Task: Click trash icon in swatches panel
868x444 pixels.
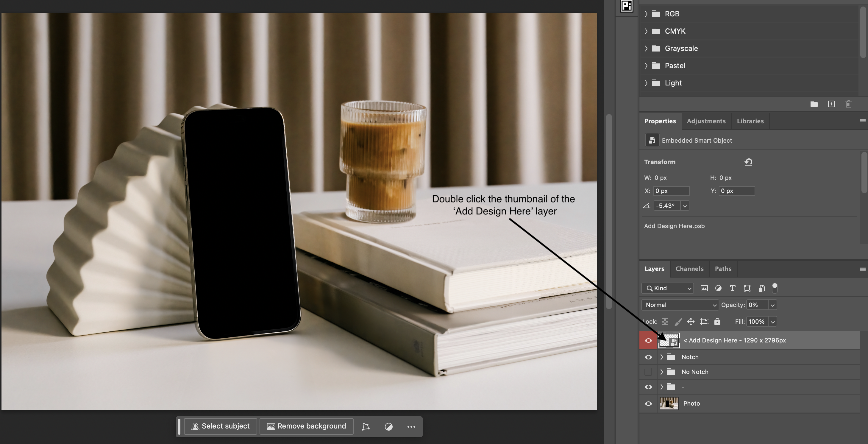Action: tap(848, 104)
